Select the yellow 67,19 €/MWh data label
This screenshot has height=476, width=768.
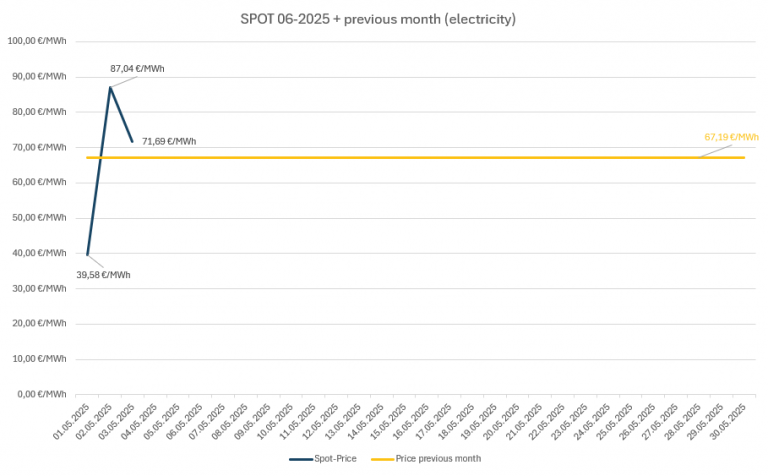[731, 136]
